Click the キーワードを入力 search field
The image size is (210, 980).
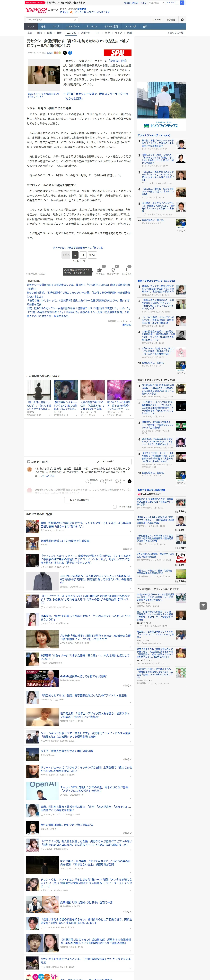(49, 20)
